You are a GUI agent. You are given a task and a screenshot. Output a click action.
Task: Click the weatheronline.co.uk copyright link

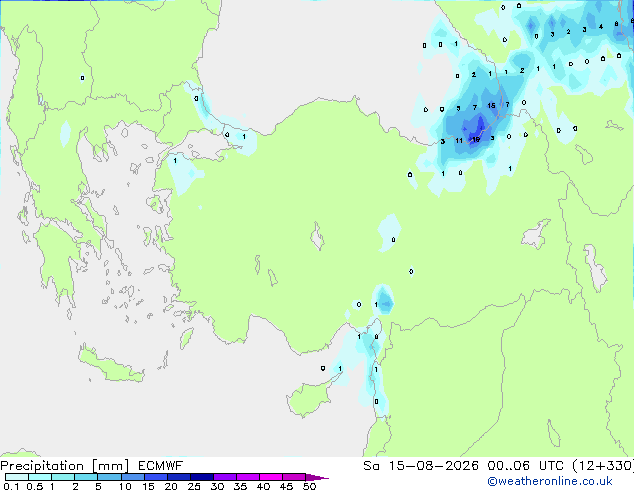pyautogui.click(x=550, y=481)
